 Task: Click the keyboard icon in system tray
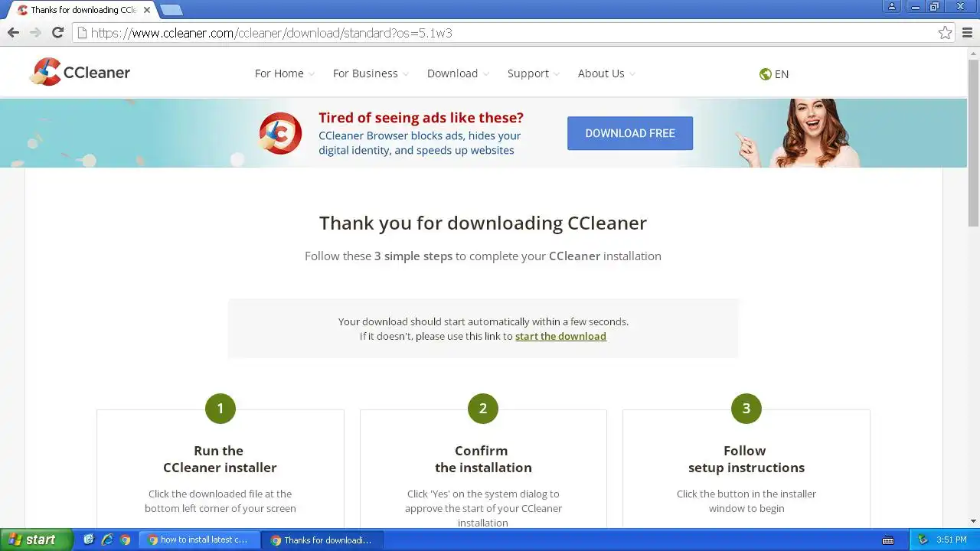coord(888,540)
